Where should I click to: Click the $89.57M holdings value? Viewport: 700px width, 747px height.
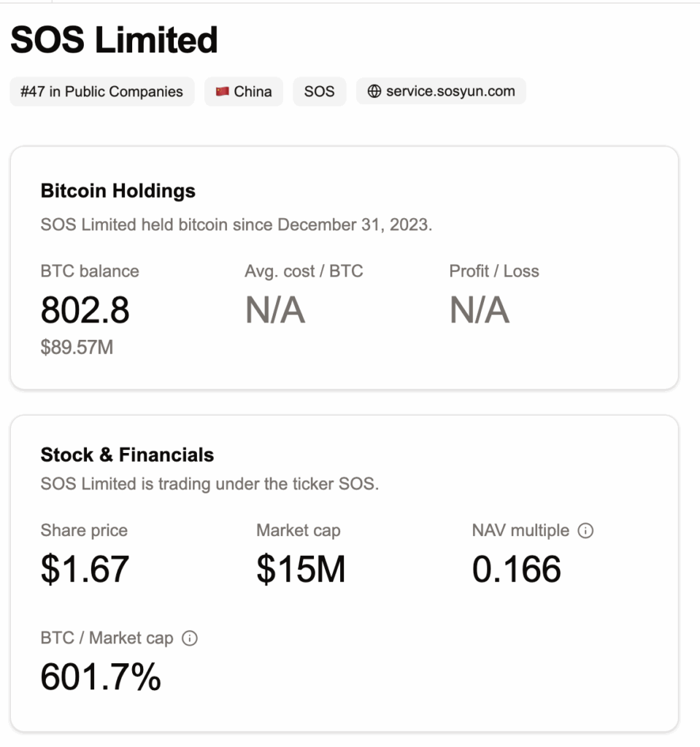(77, 347)
